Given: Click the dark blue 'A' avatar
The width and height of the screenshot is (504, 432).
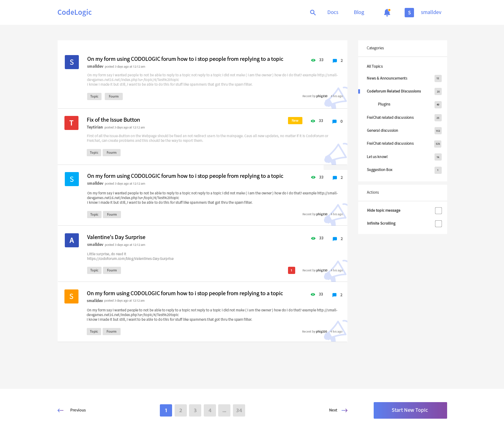Looking at the screenshot, I should pyautogui.click(x=72, y=240).
